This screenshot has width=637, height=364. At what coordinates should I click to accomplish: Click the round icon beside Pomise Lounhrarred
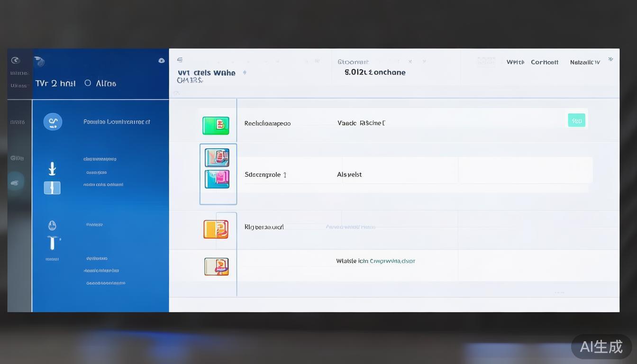53,122
